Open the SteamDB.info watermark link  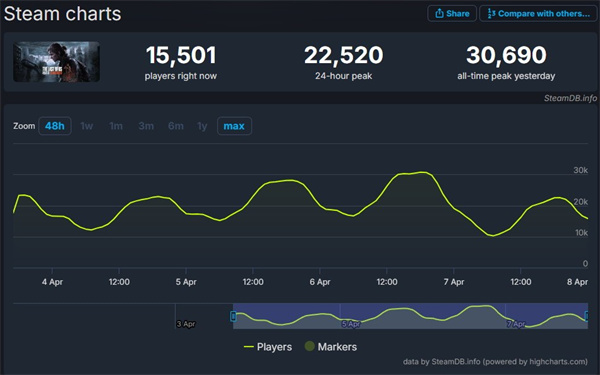570,98
